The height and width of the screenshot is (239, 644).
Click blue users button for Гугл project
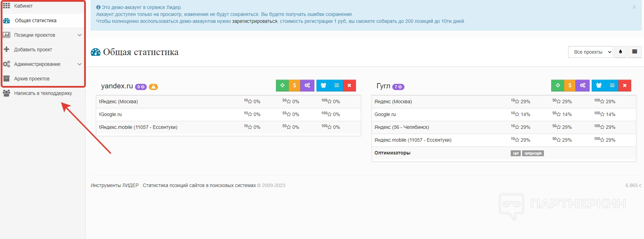tap(599, 86)
